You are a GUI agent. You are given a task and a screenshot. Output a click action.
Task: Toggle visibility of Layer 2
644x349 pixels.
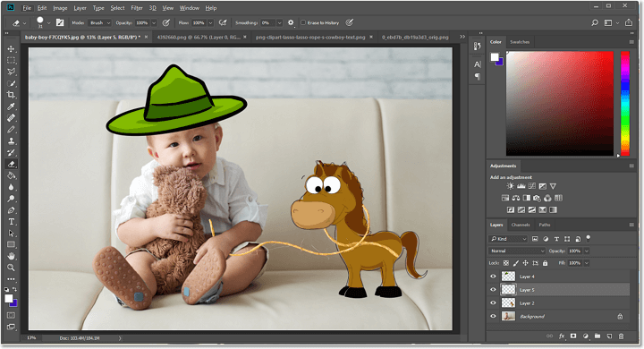point(493,303)
